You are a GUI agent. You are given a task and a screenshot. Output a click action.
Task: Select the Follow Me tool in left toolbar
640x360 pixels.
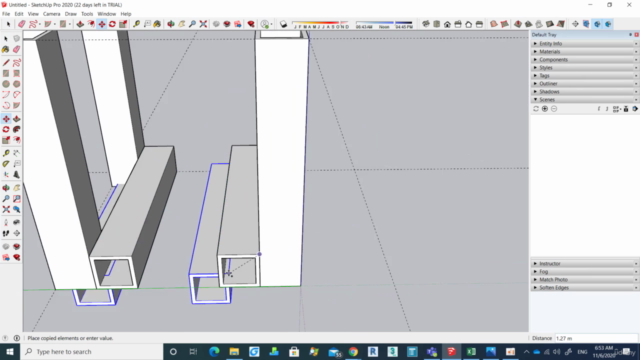point(16,129)
